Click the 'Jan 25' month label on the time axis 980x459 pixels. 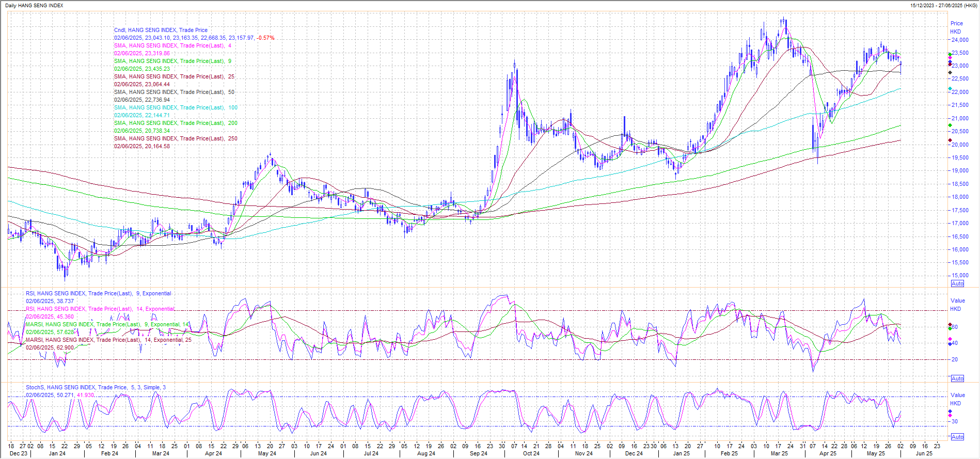pyautogui.click(x=681, y=453)
